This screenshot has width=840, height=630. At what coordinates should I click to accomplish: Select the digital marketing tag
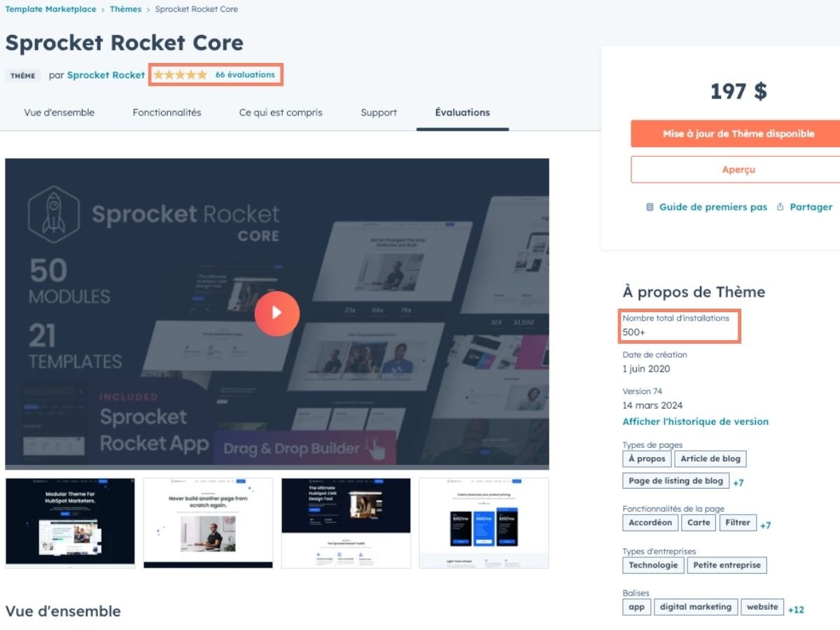pyautogui.click(x=696, y=607)
